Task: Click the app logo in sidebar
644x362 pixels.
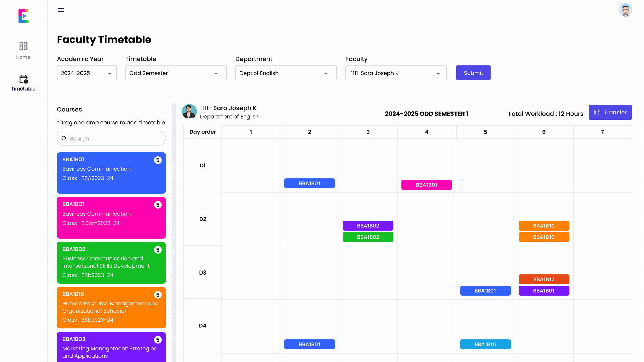Action: [x=23, y=16]
